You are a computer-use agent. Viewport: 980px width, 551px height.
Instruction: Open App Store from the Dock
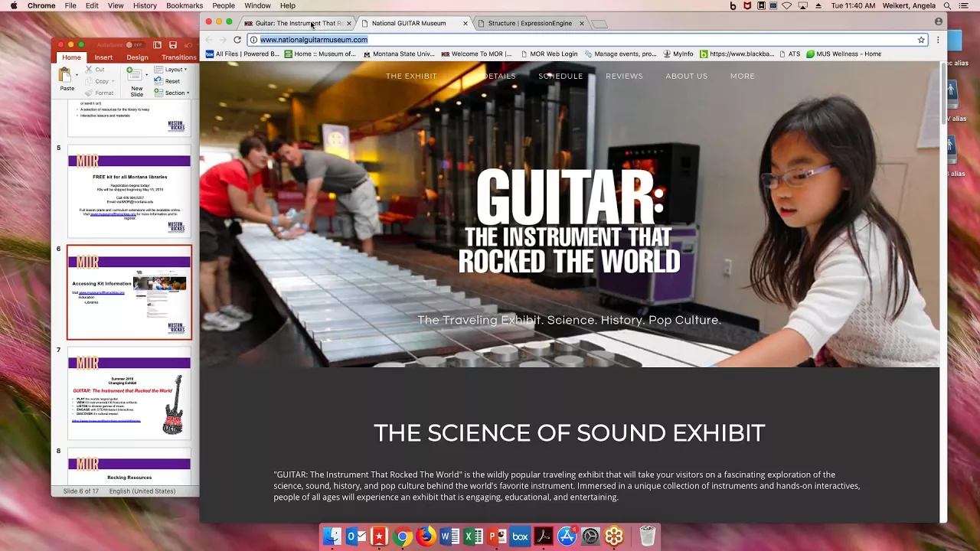(567, 536)
